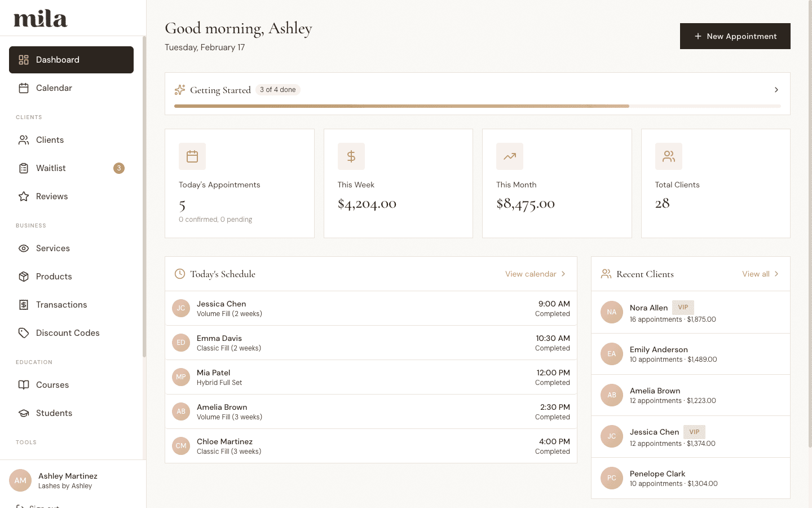Open Courses via the book icon

point(23,385)
